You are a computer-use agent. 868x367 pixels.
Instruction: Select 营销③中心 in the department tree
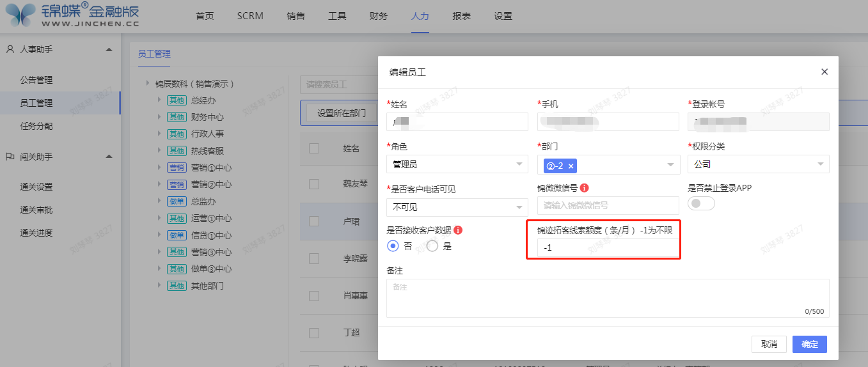pyautogui.click(x=211, y=252)
